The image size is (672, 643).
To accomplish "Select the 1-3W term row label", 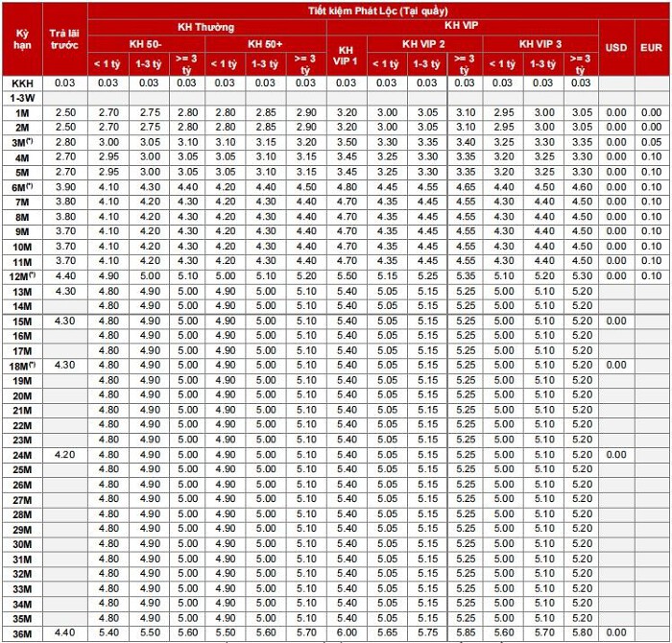I will point(22,99).
